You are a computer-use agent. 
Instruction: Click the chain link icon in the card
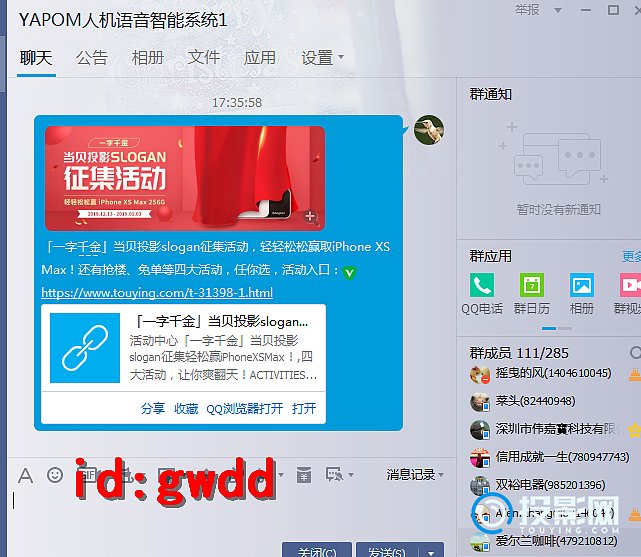click(x=85, y=348)
